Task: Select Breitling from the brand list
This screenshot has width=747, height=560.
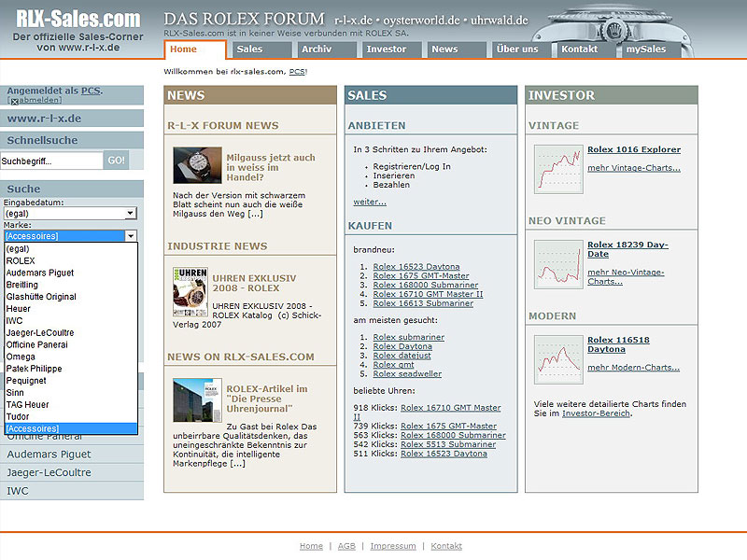Action: point(71,285)
